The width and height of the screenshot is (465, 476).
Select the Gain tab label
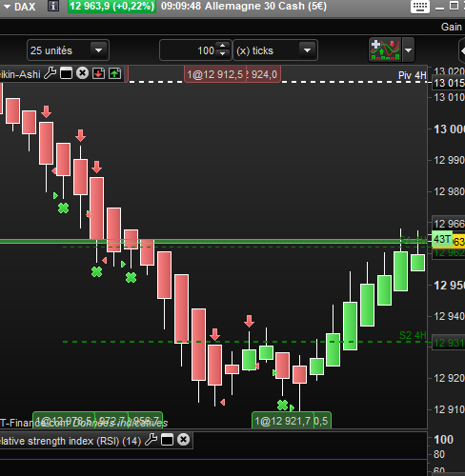(451, 27)
